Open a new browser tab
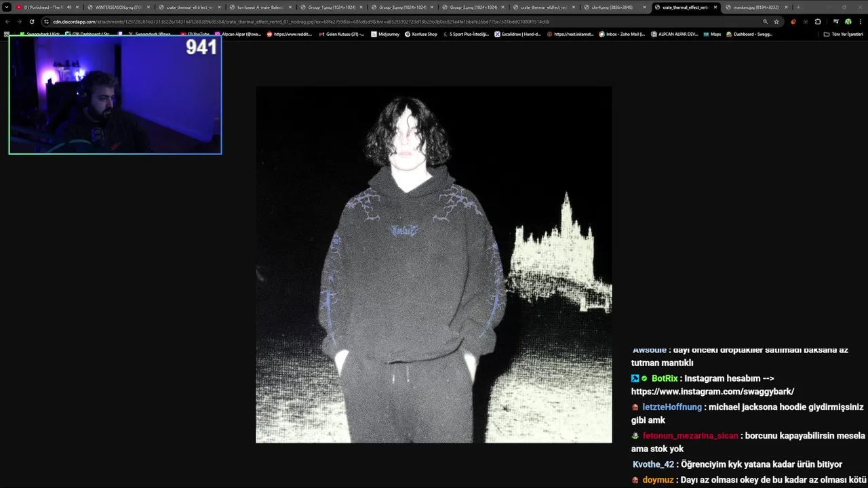Image resolution: width=868 pixels, height=488 pixels. click(798, 7)
